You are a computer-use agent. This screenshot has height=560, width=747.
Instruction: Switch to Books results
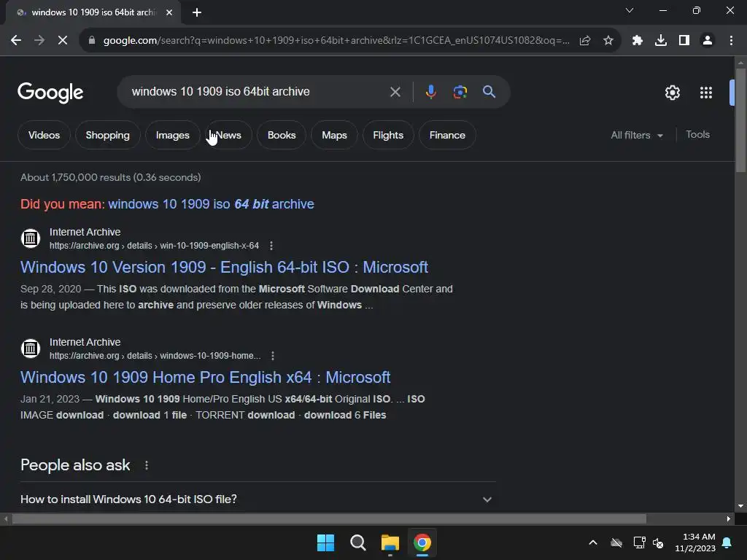click(282, 135)
